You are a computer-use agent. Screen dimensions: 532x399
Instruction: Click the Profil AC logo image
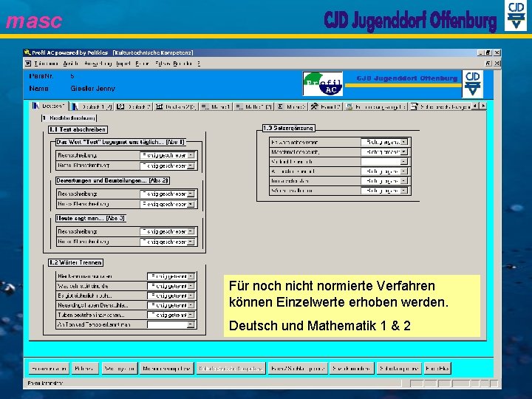[x=323, y=83]
